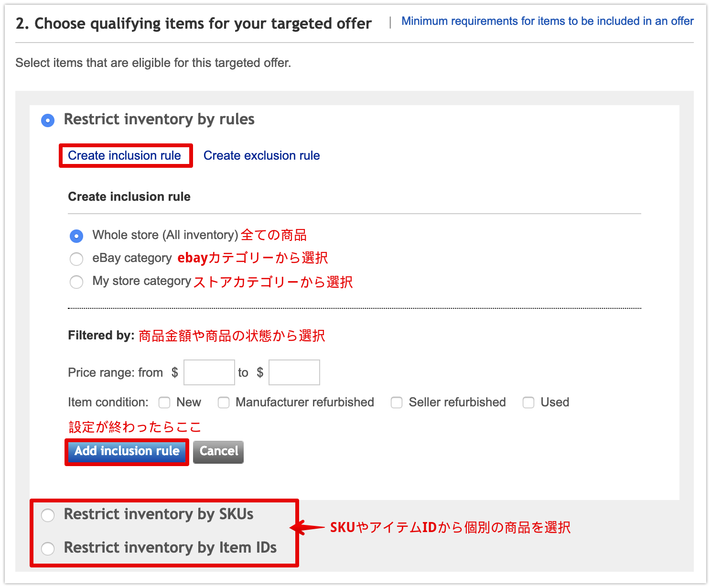The image size is (711, 588).
Task: Focus the Price range to field
Action: [x=294, y=372]
